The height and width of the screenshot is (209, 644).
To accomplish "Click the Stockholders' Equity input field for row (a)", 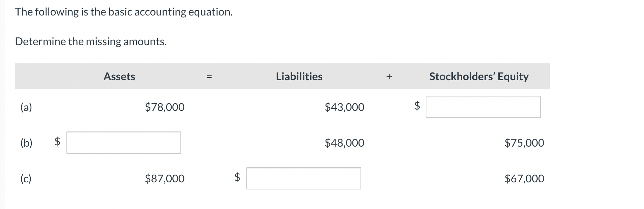I will tap(483, 107).
